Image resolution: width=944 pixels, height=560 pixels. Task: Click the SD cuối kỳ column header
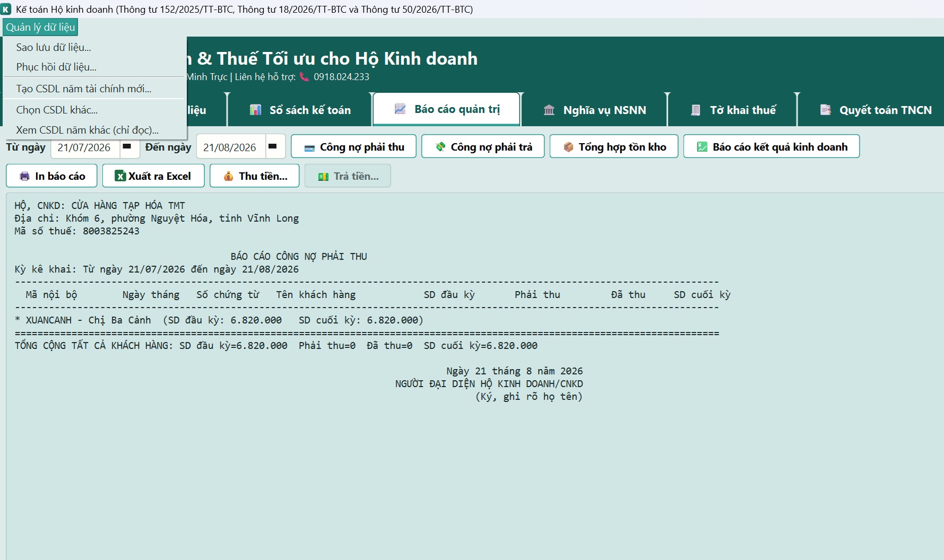pyautogui.click(x=702, y=295)
